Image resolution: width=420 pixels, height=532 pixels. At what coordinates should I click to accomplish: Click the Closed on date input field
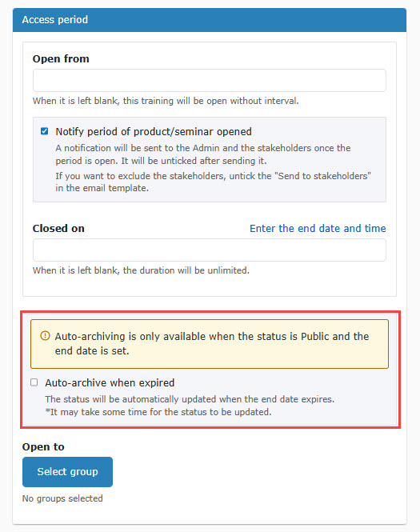pos(210,250)
